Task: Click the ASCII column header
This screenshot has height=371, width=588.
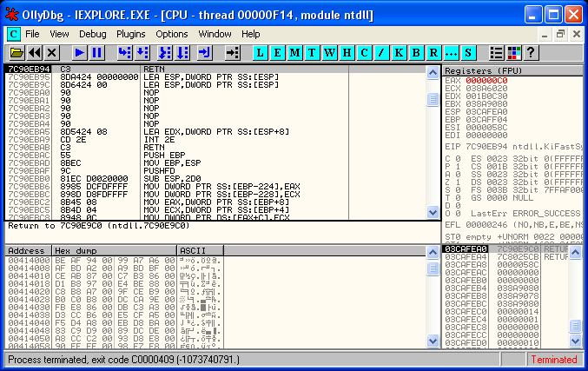Action: tap(200, 250)
